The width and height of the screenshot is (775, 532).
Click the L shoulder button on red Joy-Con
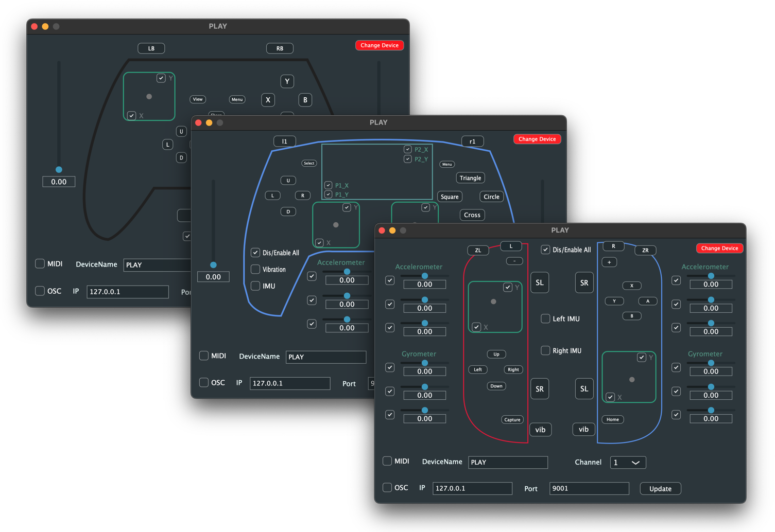(511, 246)
